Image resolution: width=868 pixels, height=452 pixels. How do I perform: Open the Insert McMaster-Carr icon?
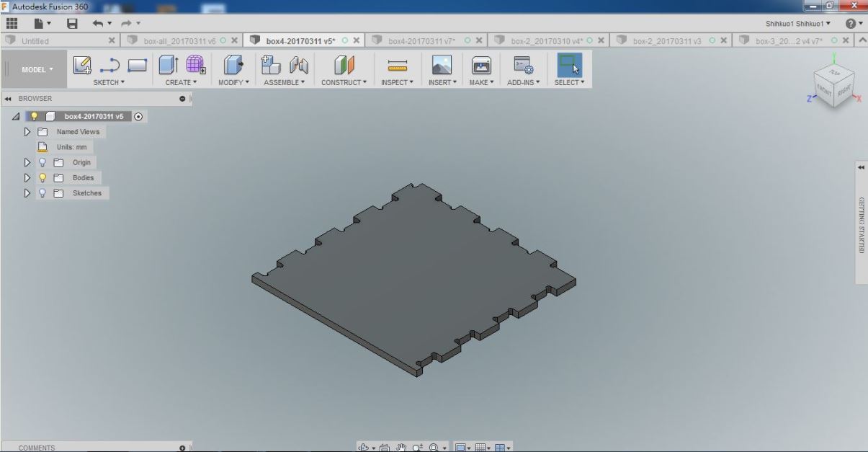tap(440, 65)
